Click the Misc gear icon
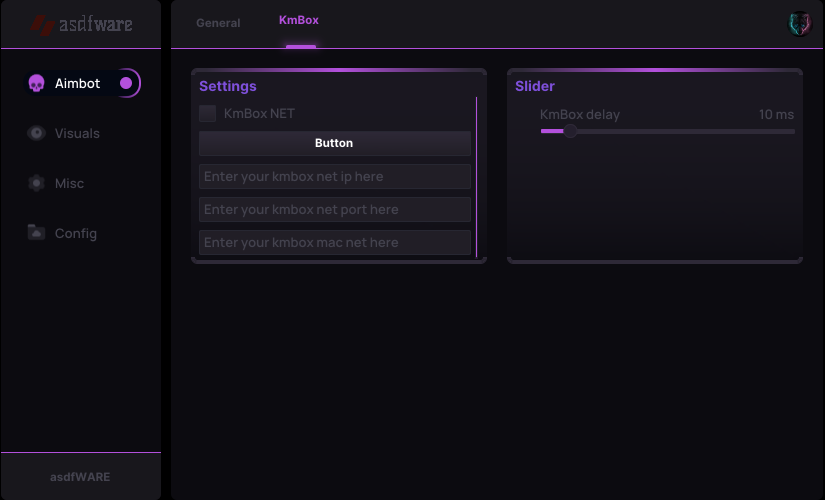 [36, 183]
